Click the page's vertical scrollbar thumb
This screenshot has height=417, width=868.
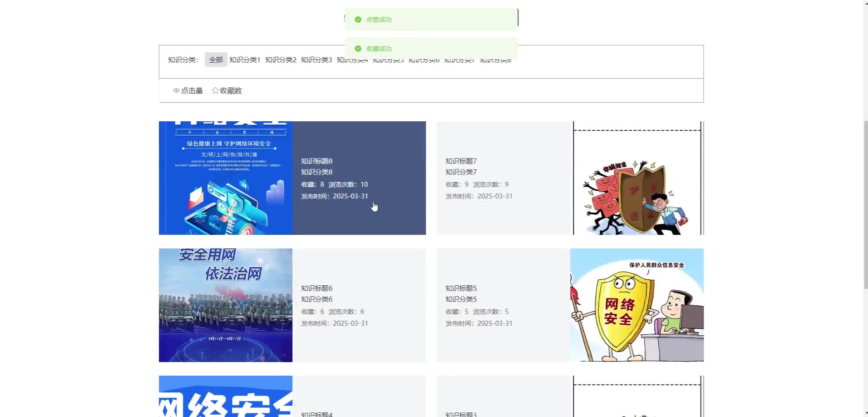866,204
